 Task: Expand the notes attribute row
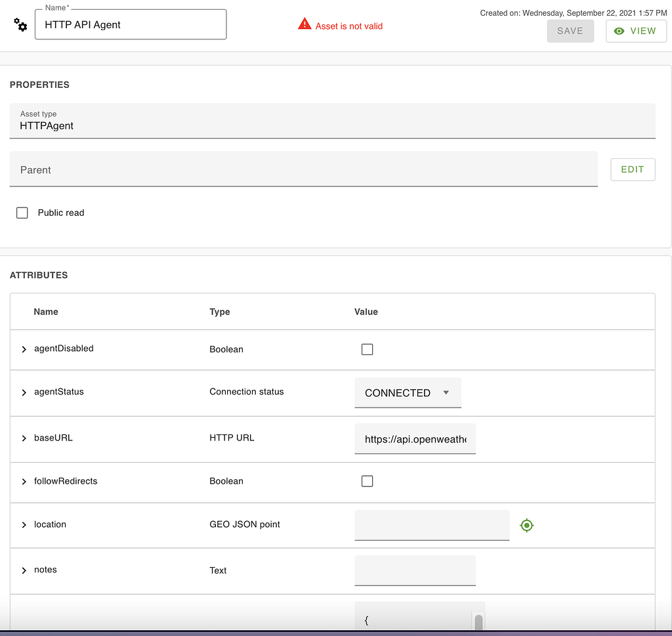point(24,570)
